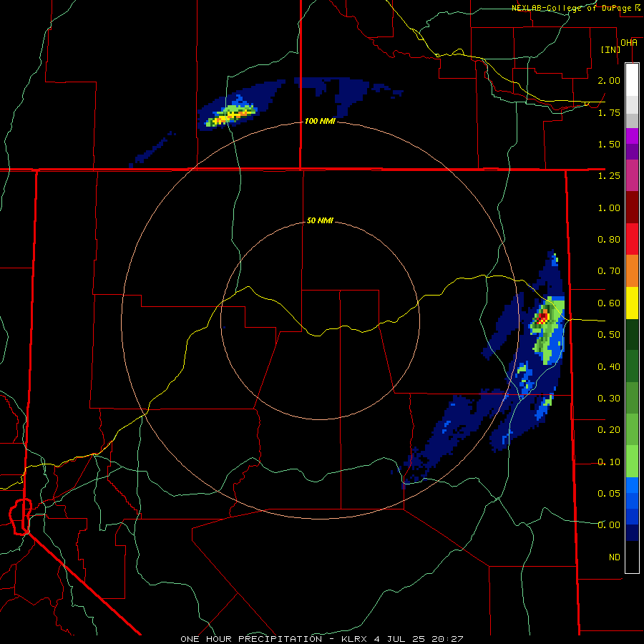Pick the light blue swatch in the color scale
Viewport: 644px width, 644px height.
632,485
